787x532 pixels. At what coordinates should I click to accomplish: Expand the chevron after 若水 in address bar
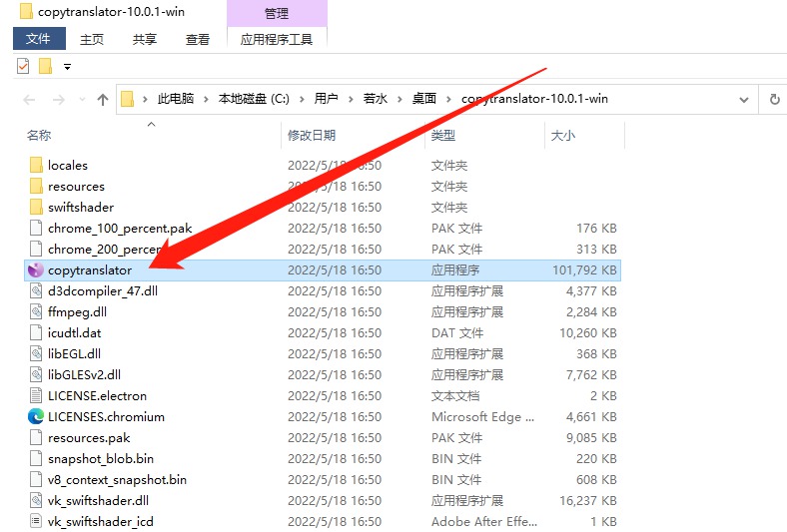point(399,99)
